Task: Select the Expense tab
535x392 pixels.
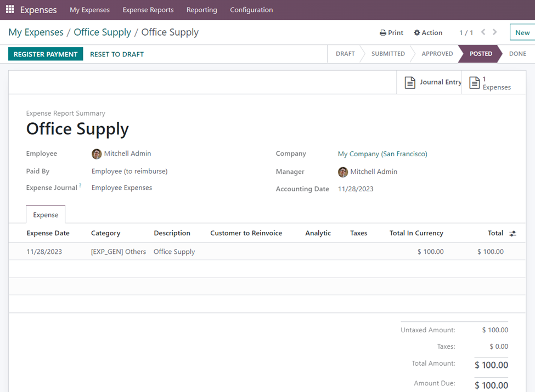Action: 46,215
